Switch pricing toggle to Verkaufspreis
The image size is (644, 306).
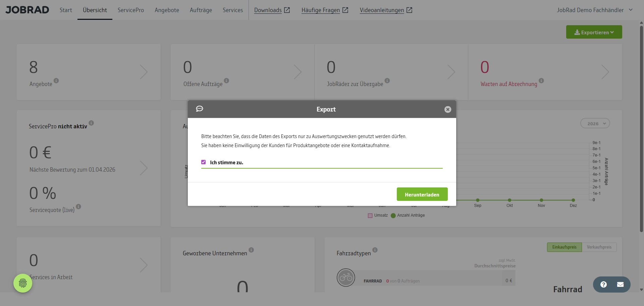(x=600, y=247)
